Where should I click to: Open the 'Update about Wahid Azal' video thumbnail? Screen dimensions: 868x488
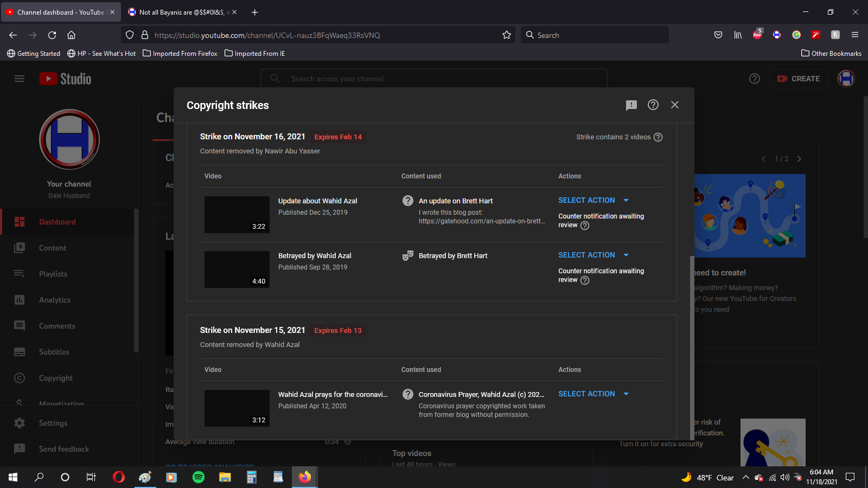pyautogui.click(x=237, y=215)
